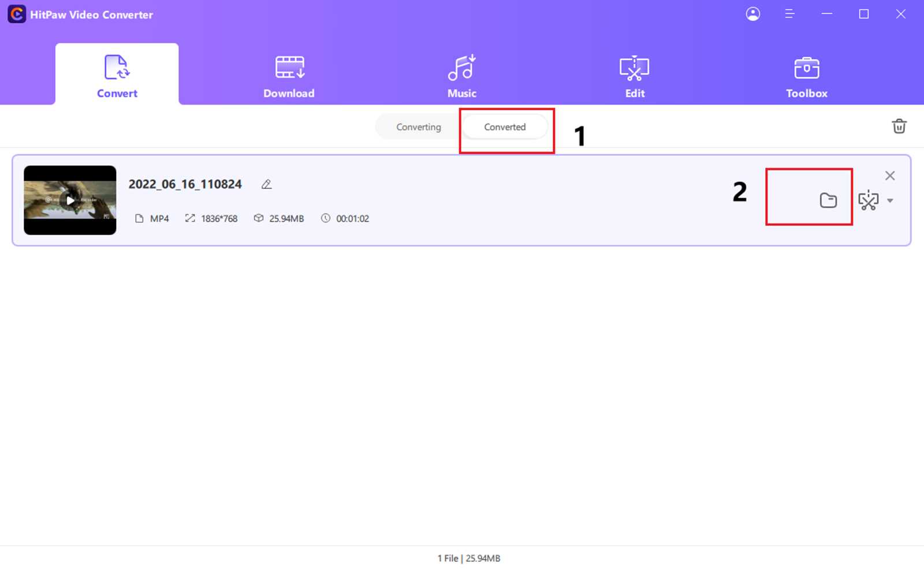This screenshot has height=570, width=924.
Task: Click the HitPaw Video Converter logo
Action: pos(81,14)
